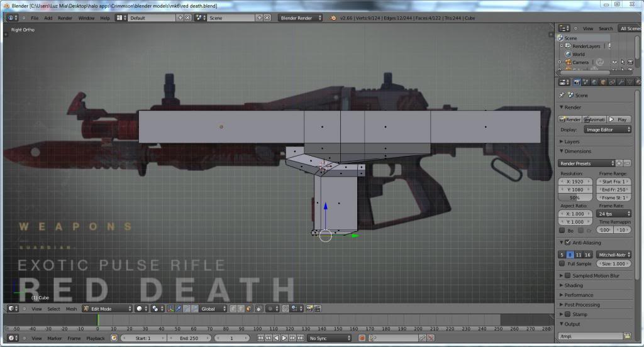Select anti-aliasing samples 11
Image resolution: width=644 pixels, height=347 pixels.
[579, 255]
